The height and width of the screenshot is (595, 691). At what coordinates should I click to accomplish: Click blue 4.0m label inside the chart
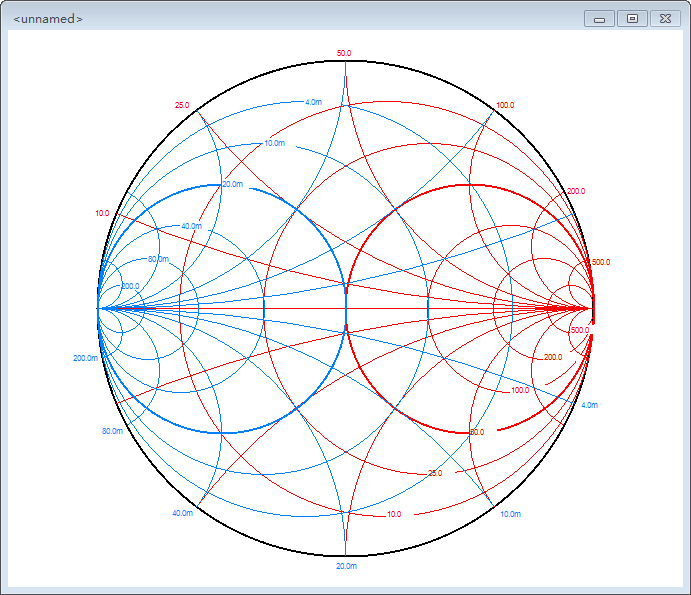313,102
